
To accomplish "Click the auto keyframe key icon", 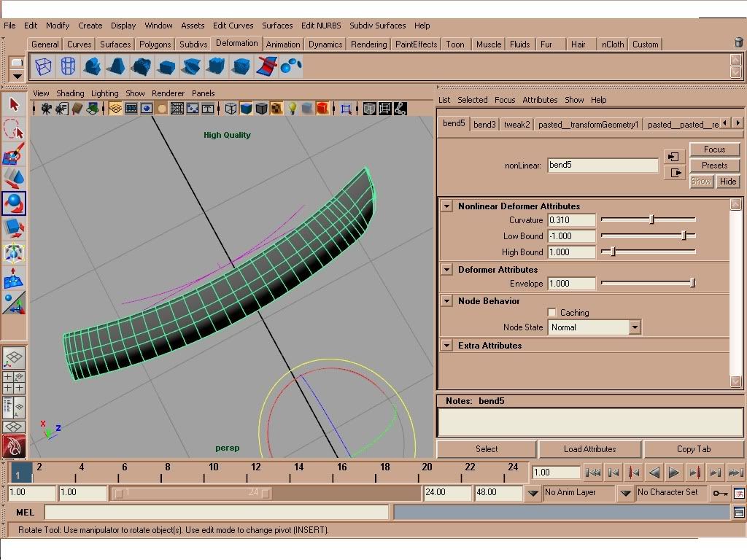I will (x=720, y=494).
